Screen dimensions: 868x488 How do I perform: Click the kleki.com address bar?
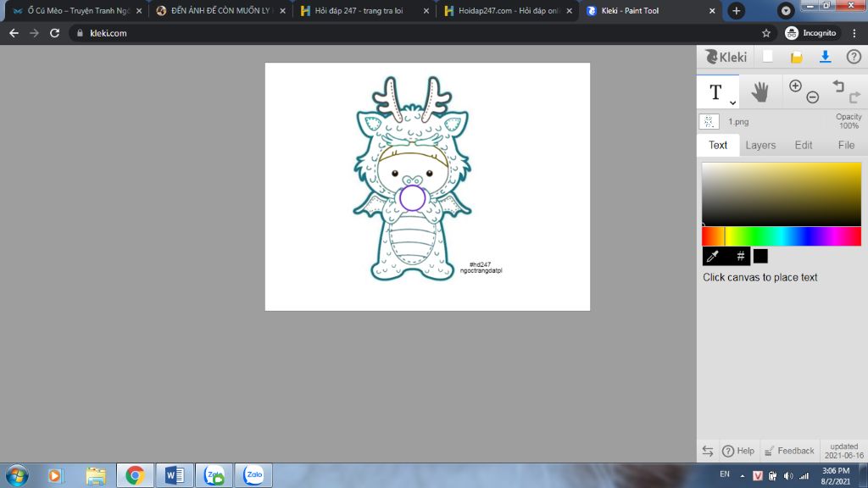[x=424, y=33]
